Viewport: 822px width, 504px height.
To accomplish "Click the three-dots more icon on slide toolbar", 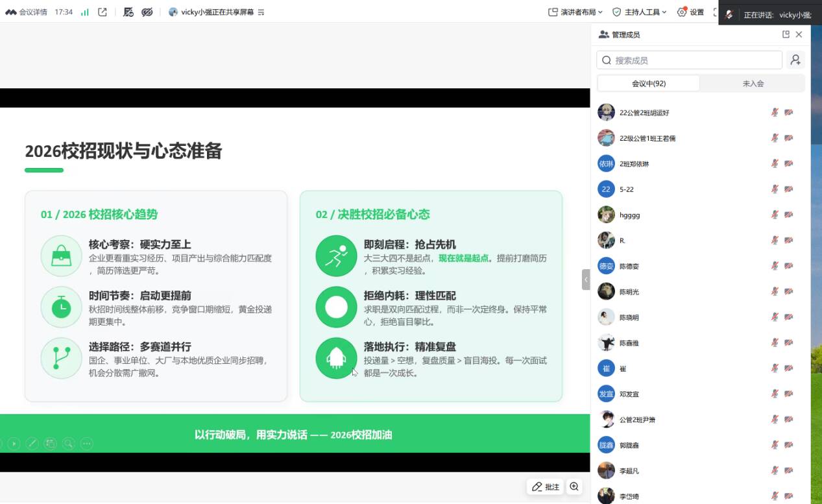I will click(x=86, y=444).
